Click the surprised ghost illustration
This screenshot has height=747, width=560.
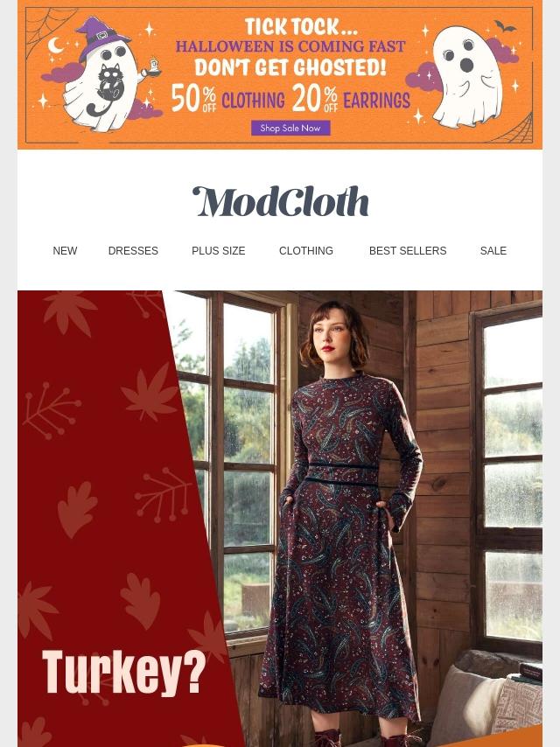(x=467, y=76)
